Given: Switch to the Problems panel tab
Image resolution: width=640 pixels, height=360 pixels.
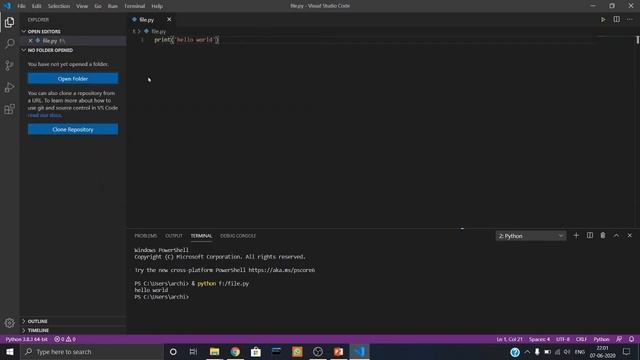Looking at the screenshot, I should [146, 236].
